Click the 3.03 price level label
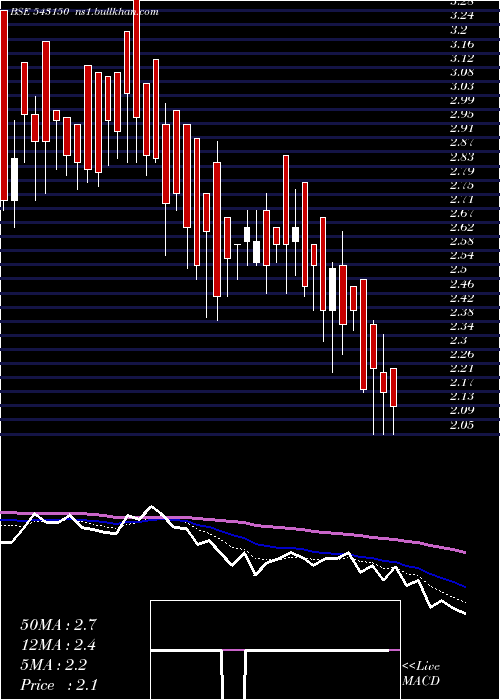The height and width of the screenshot is (700, 500). point(462,86)
